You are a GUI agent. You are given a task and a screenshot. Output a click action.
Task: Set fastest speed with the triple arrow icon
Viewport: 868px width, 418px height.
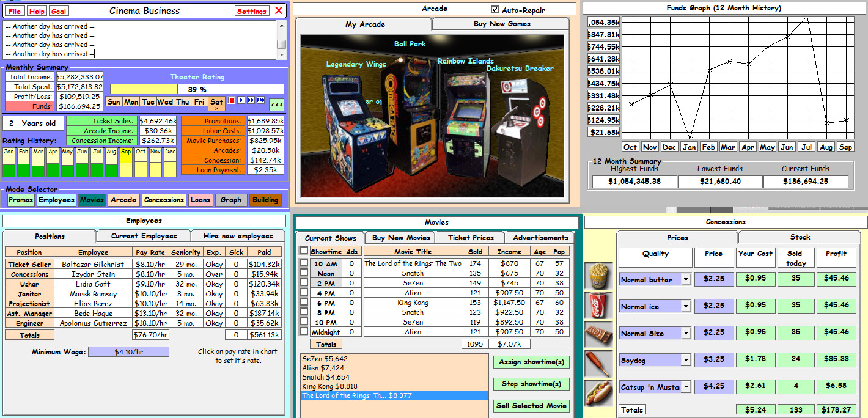tap(260, 100)
